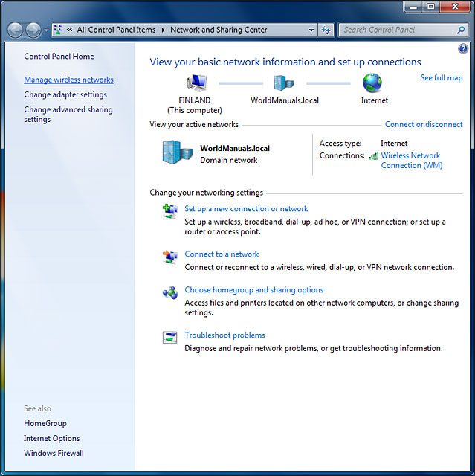Click Connect to a network link

click(x=222, y=254)
